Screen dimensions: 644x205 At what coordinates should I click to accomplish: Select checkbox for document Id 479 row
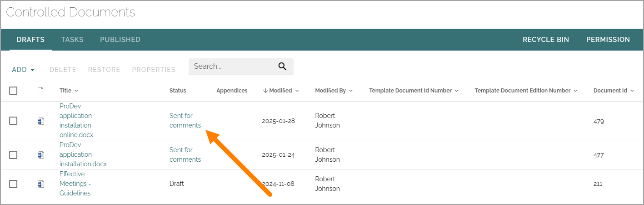coord(13,121)
